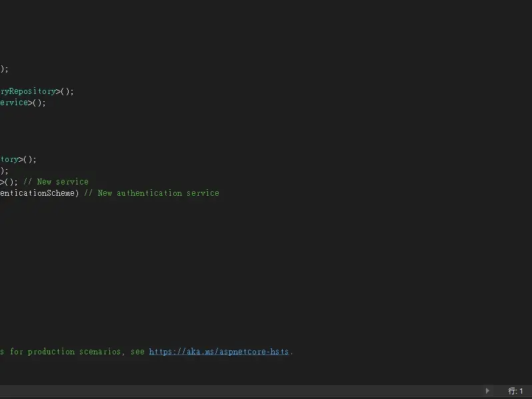The height and width of the screenshot is (399, 532).
Task: Click the horizontal scrollbar track at bottom
Action: (x=240, y=391)
